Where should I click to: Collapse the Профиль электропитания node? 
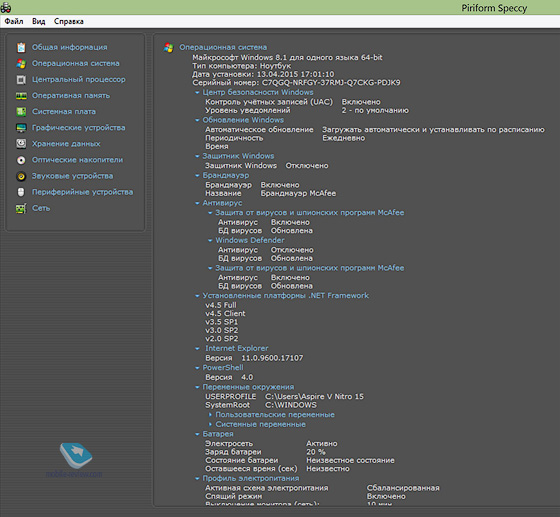pyautogui.click(x=197, y=478)
